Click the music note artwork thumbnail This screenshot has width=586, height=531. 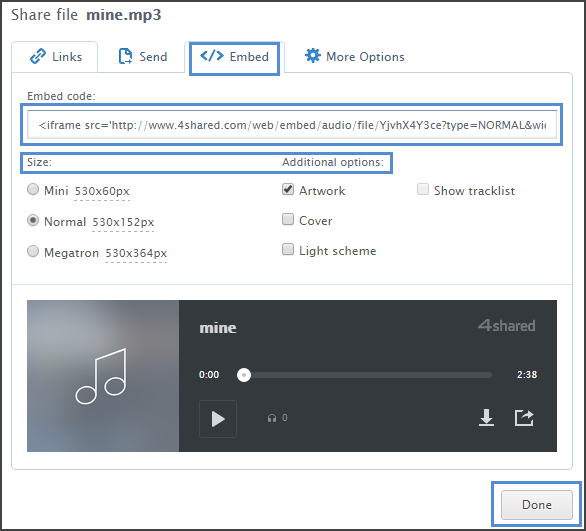[103, 376]
